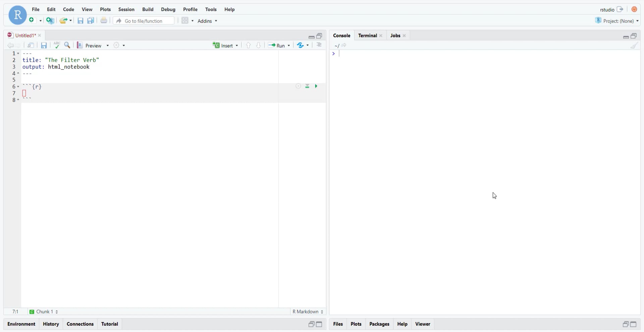The width and height of the screenshot is (644, 332).
Task: Show document outline
Action: click(319, 45)
